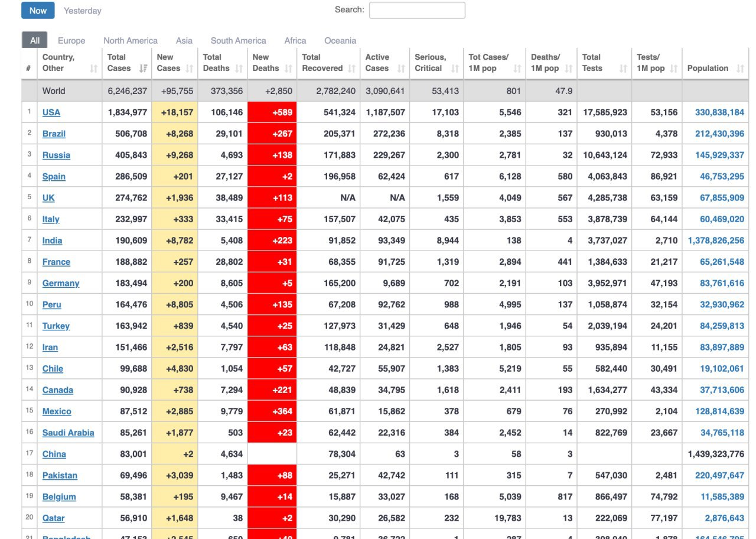
Task: Sort by Tests/1M pop column arrow
Action: (x=674, y=69)
